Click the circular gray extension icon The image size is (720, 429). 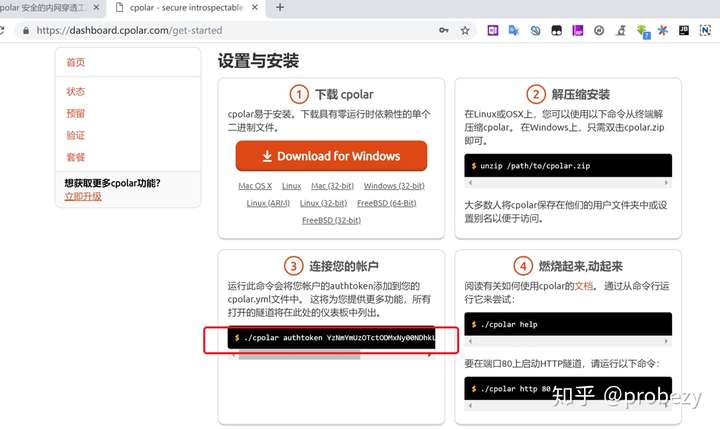tap(599, 30)
